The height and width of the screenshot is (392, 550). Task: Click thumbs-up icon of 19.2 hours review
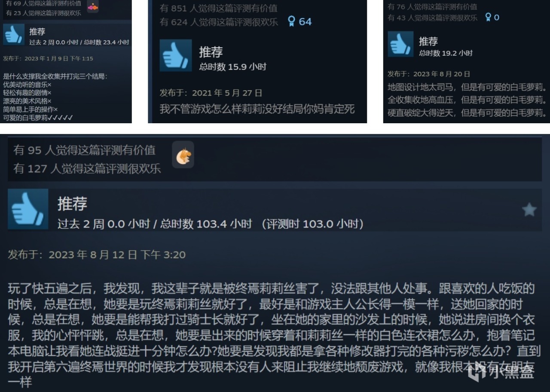tap(400, 44)
